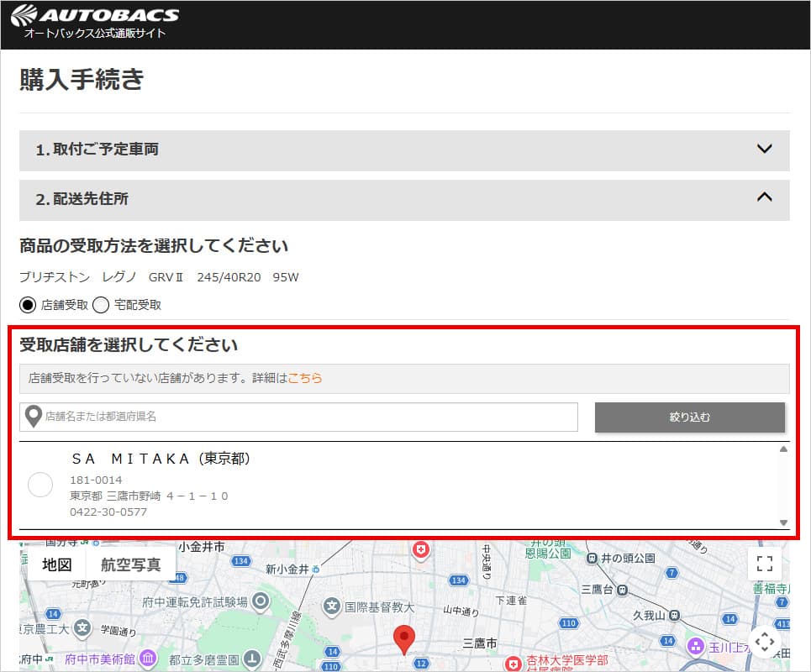The image size is (811, 672).
Task: Click the 玉川上水 purple marker icon
Action: coord(696,646)
